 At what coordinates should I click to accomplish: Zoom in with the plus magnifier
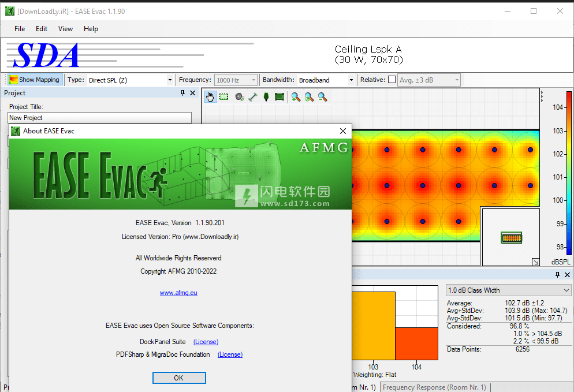(x=296, y=97)
